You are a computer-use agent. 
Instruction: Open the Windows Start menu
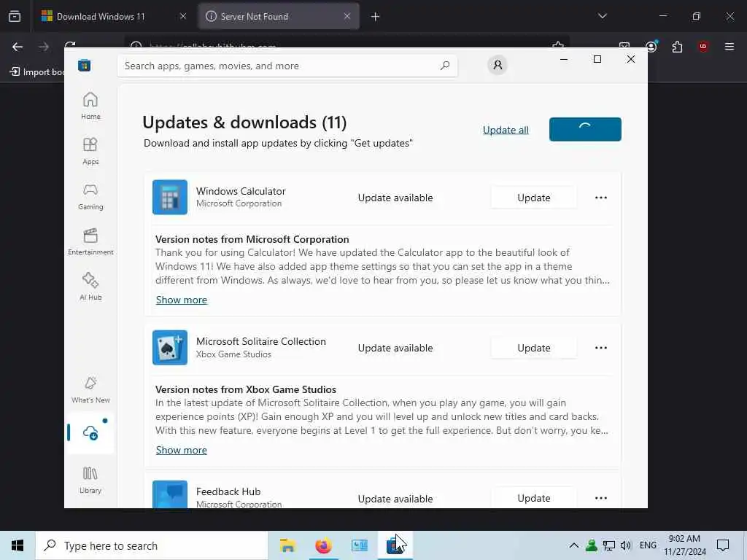(x=18, y=545)
